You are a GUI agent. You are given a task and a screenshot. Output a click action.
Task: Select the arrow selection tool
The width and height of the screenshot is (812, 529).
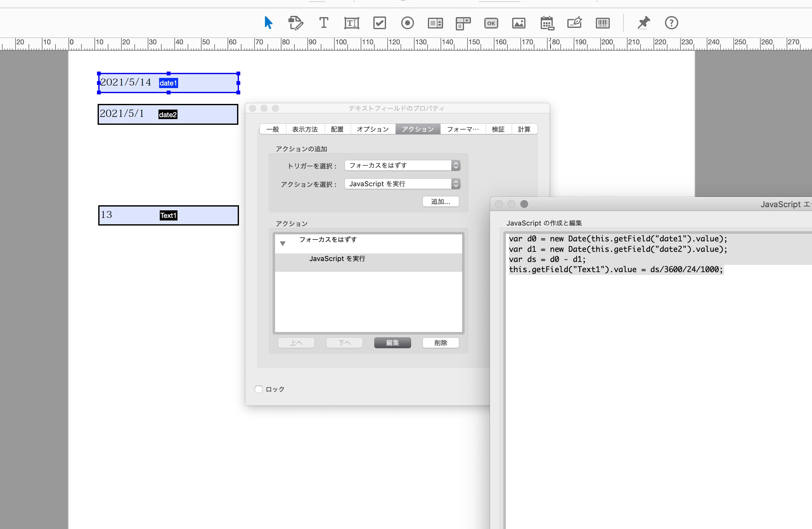[x=268, y=23]
